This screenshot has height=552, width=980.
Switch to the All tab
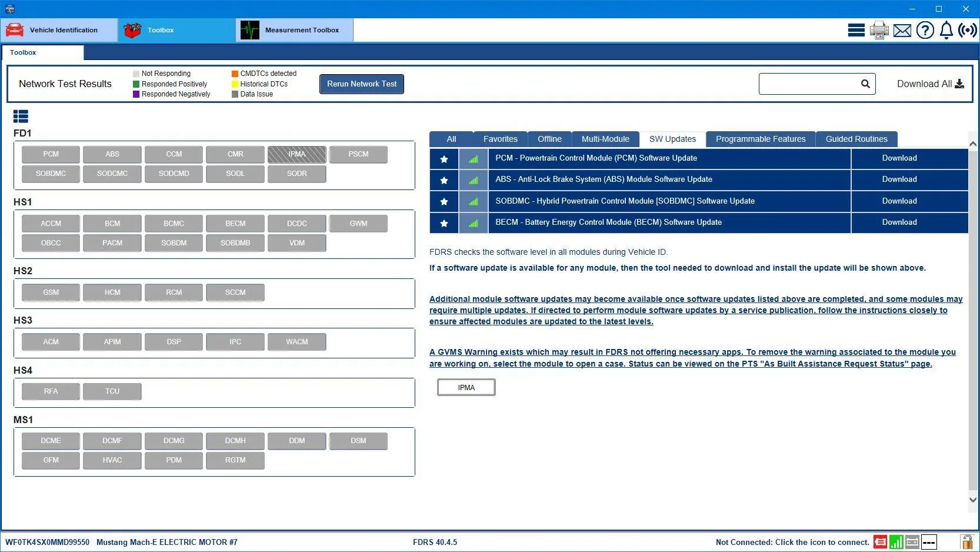click(451, 139)
